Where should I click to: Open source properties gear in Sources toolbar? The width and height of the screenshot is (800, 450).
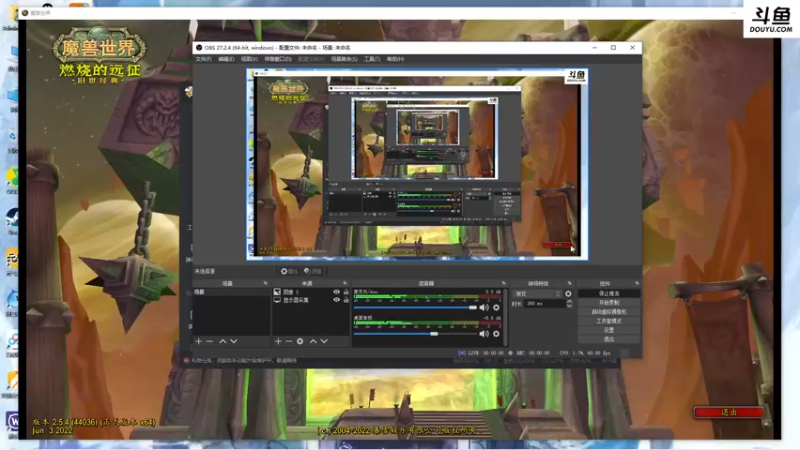point(300,341)
